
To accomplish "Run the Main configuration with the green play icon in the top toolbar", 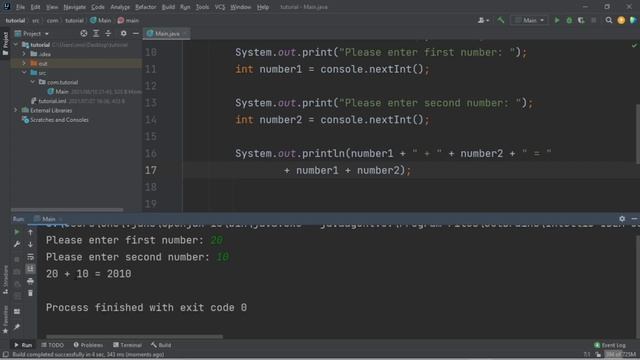I will (557, 20).
